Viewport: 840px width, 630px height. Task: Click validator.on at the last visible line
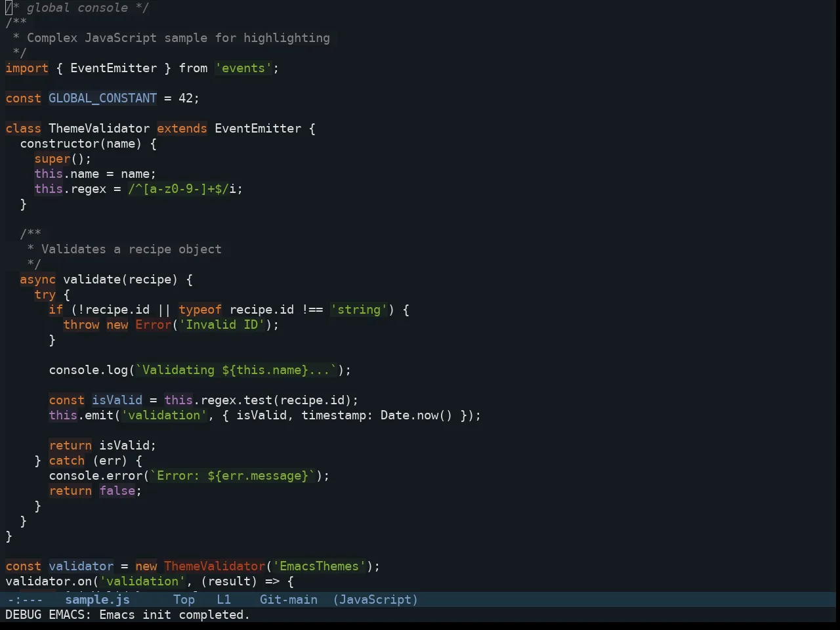click(49, 581)
